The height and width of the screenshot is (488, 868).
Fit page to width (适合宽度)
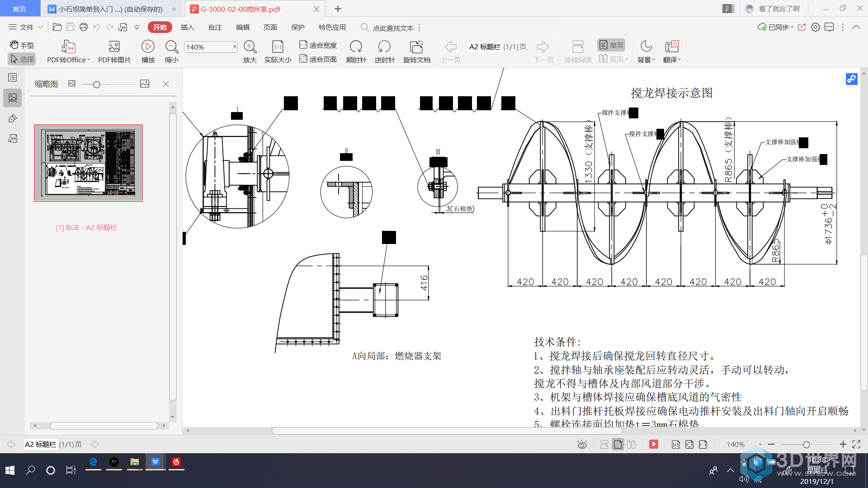pyautogui.click(x=318, y=45)
